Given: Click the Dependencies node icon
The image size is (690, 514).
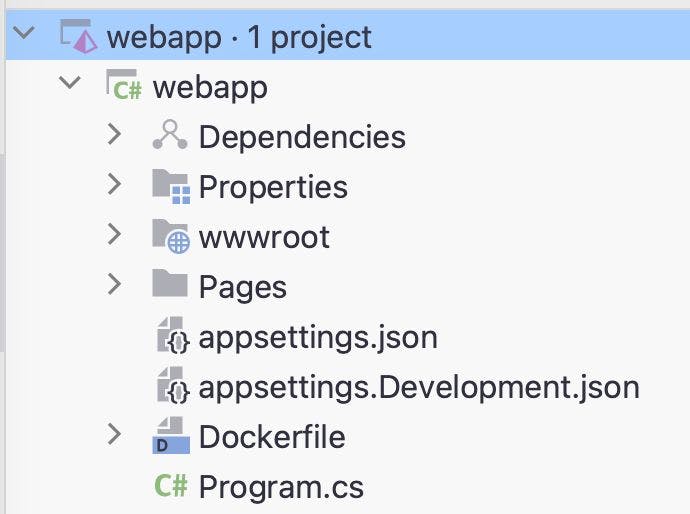Looking at the screenshot, I should [170, 136].
